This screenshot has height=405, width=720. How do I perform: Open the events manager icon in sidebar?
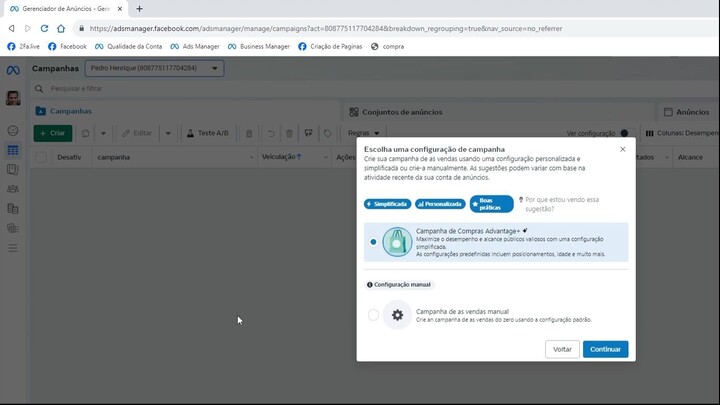(x=13, y=228)
